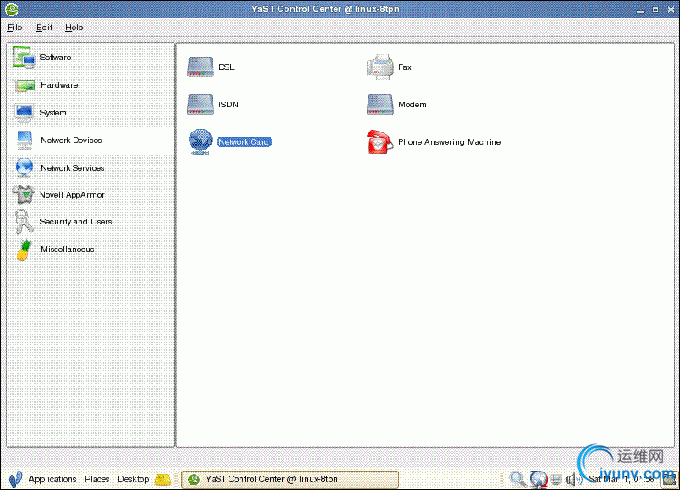Click the YaST Control Center taskbar button

(x=290, y=480)
